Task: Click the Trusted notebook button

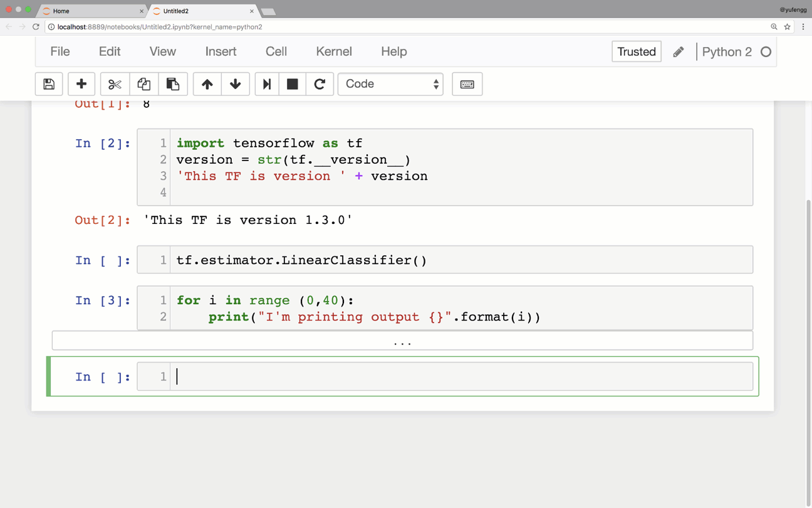Action: coord(637,52)
